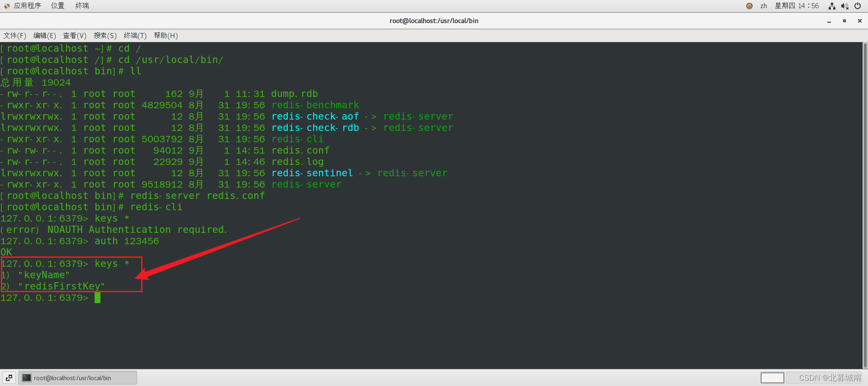
Task: Open the 搜索(S) menu
Action: [x=105, y=35]
